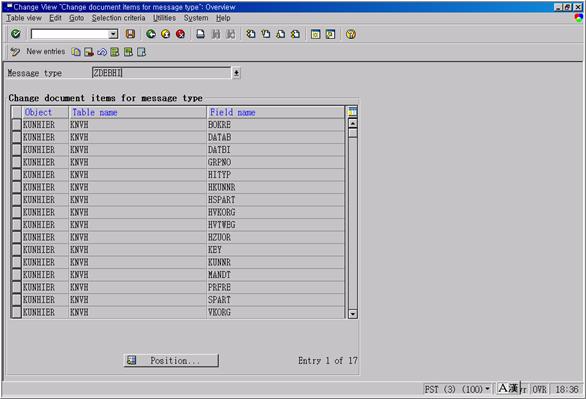Click the table scrollbar up arrow
Image resolution: width=586 pixels, height=399 pixels.
pos(352,123)
